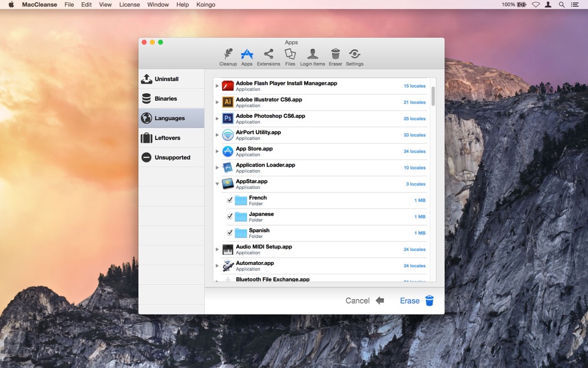Expand the App Store.app row

point(217,151)
